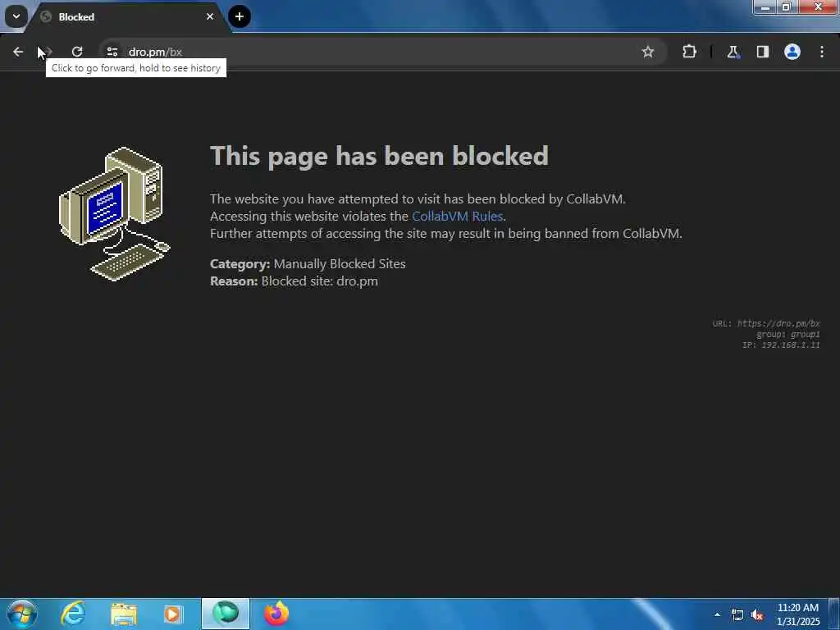Click the muted volume tray icon

click(x=757, y=615)
